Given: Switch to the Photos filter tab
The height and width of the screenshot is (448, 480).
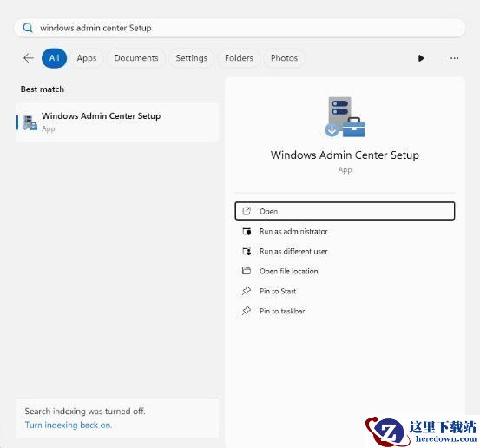Looking at the screenshot, I should pos(284,58).
